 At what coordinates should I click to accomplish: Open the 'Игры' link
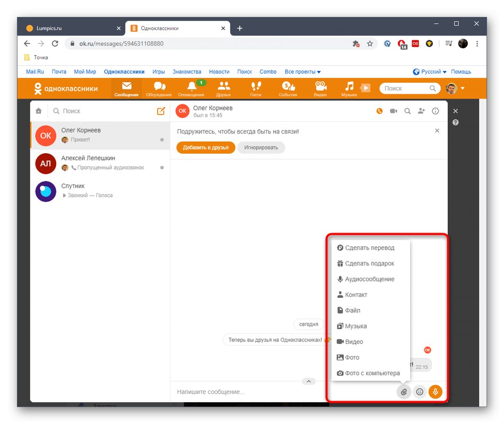coord(159,72)
